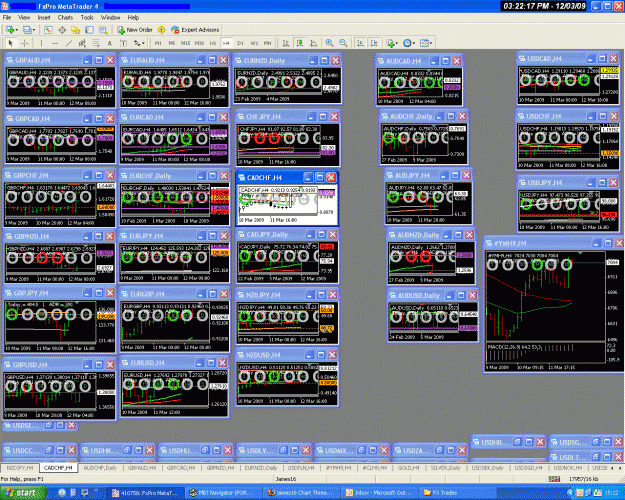The image size is (625, 500).
Task: Toggle Chart Shift
Action: pyautogui.click(x=374, y=43)
